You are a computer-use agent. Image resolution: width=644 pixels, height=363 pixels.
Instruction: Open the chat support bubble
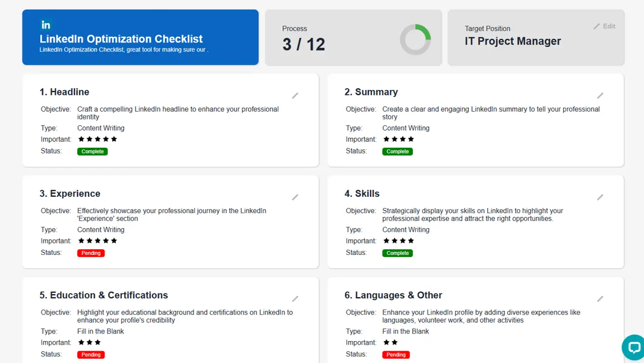click(x=634, y=347)
